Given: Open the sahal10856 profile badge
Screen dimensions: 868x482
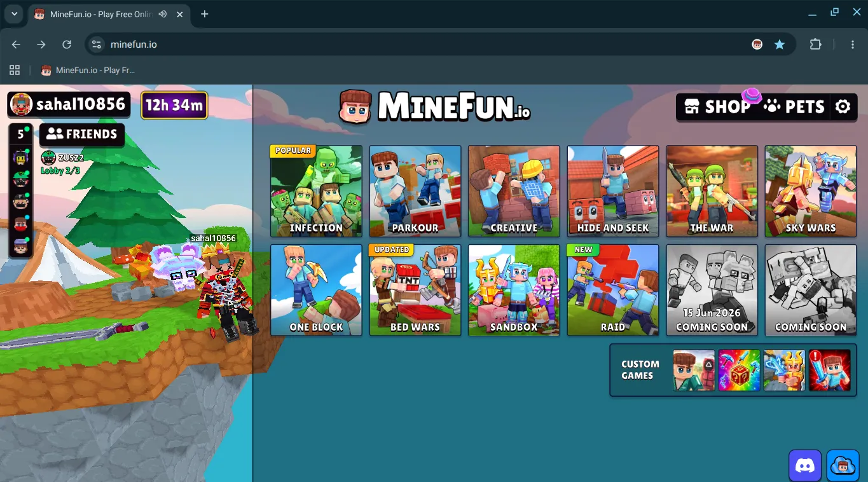Looking at the screenshot, I should click(x=69, y=105).
